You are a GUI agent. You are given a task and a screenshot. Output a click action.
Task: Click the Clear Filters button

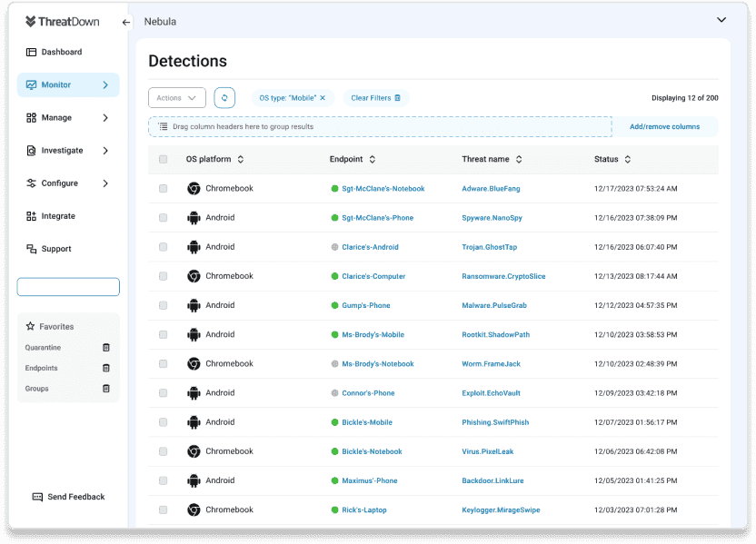pyautogui.click(x=375, y=98)
